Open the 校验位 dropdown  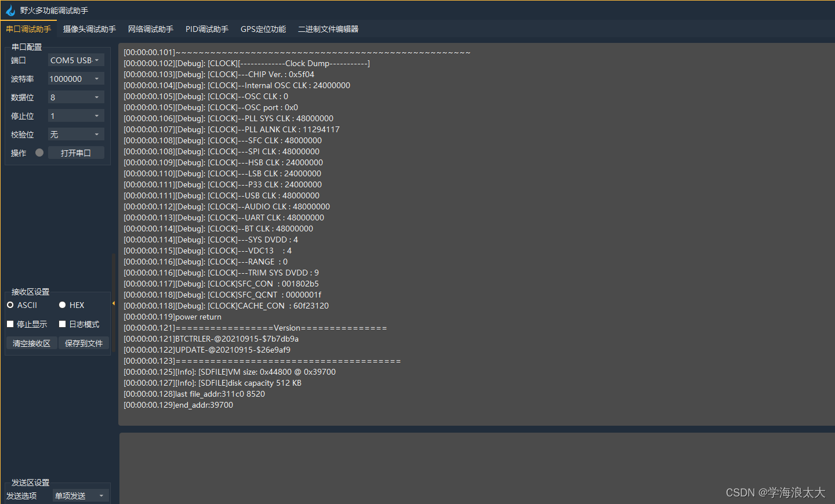pos(76,135)
